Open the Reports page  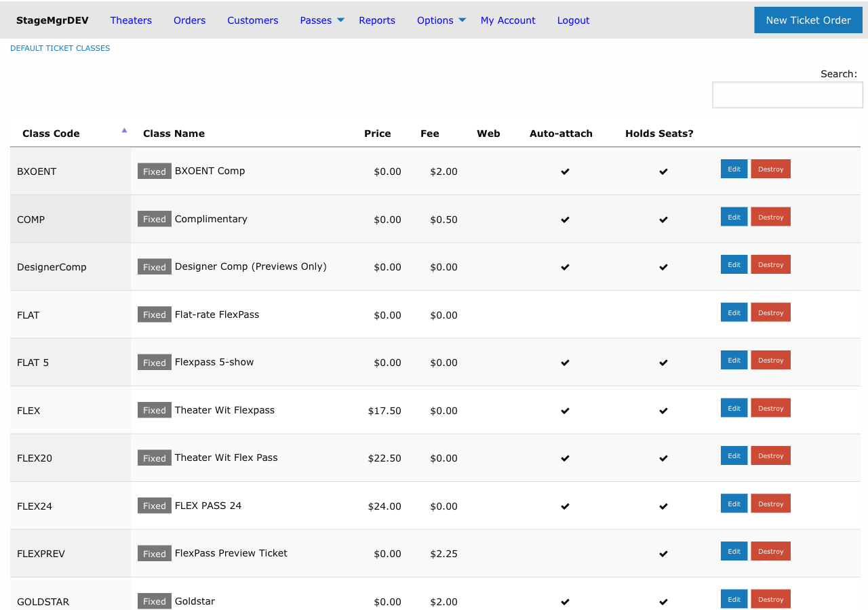[377, 20]
